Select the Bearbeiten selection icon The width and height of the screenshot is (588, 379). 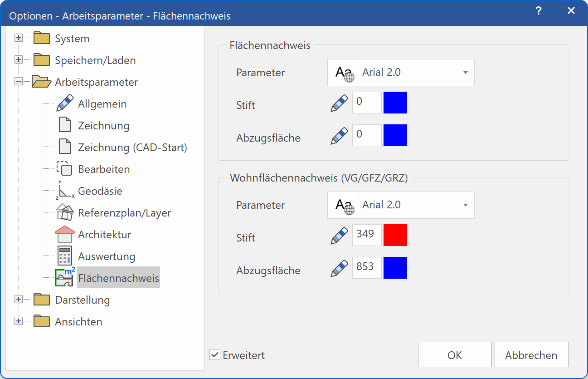pos(65,168)
